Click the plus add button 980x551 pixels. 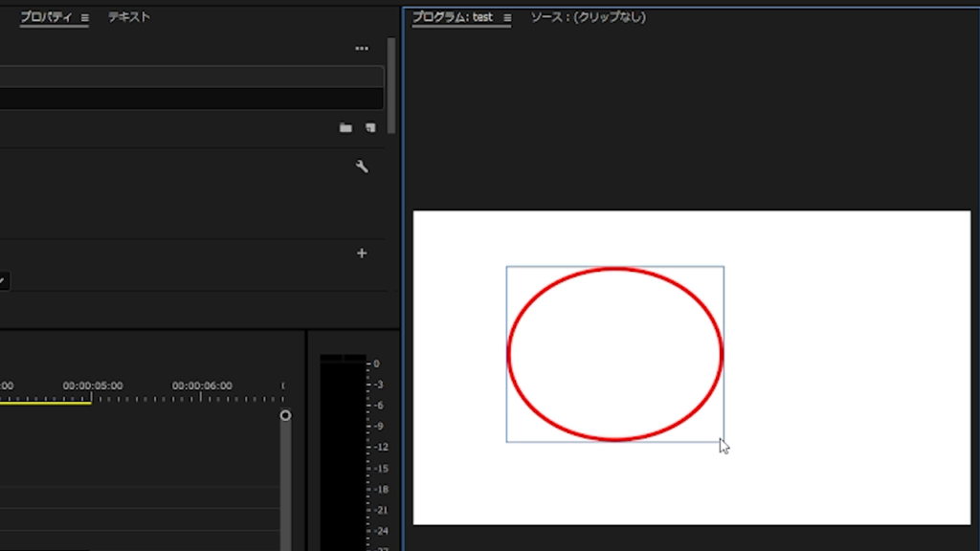[361, 253]
